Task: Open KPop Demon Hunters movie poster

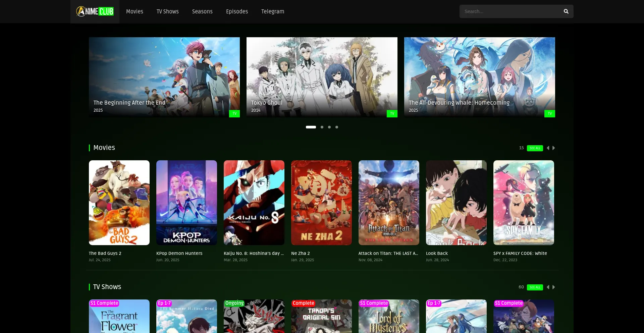Action: 186,203
